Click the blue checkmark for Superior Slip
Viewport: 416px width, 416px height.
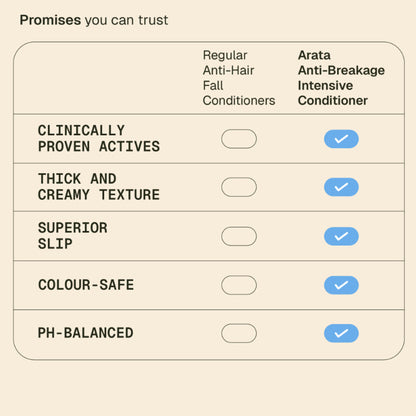click(341, 236)
